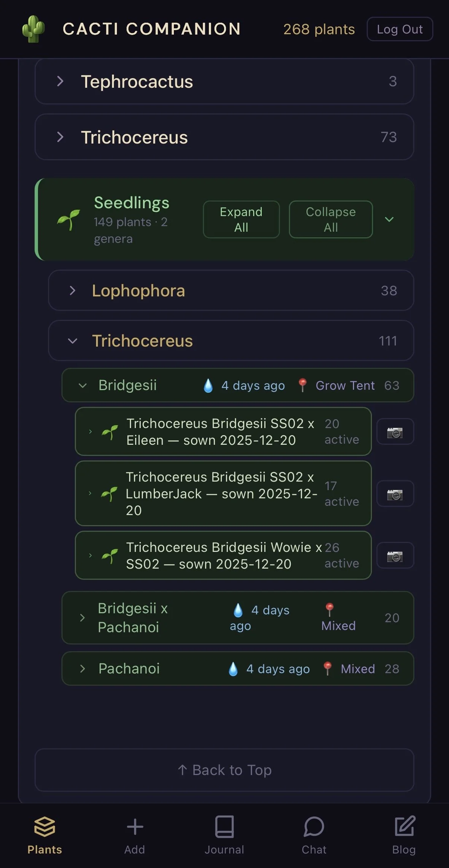Expand the Bridgesii x Pachanoi group
The image size is (449, 868).
(238, 618)
